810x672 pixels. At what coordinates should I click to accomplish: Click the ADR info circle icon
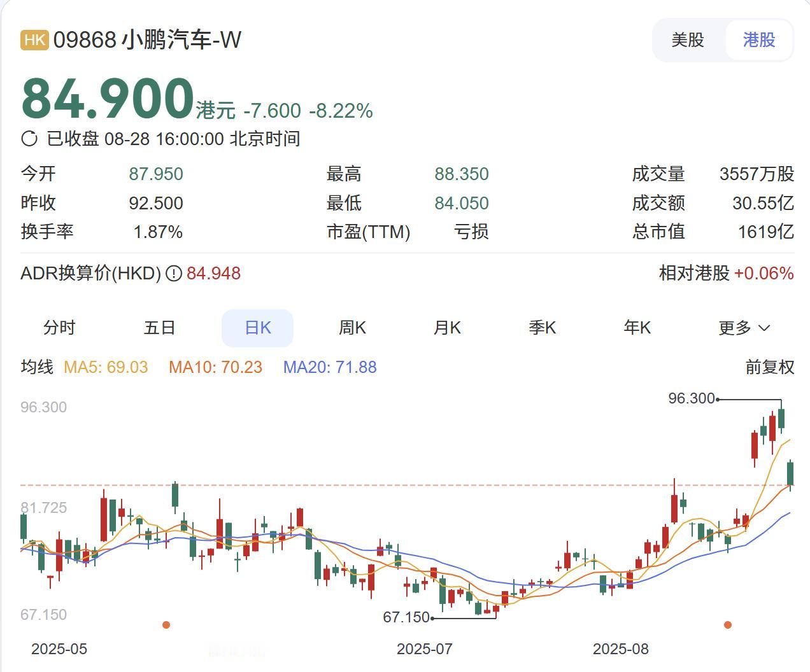174,274
